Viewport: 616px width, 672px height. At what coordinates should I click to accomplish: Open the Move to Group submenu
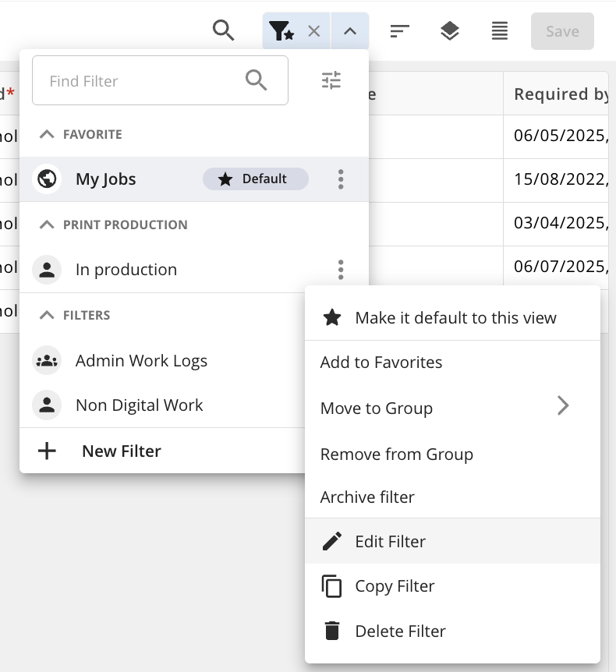(452, 408)
